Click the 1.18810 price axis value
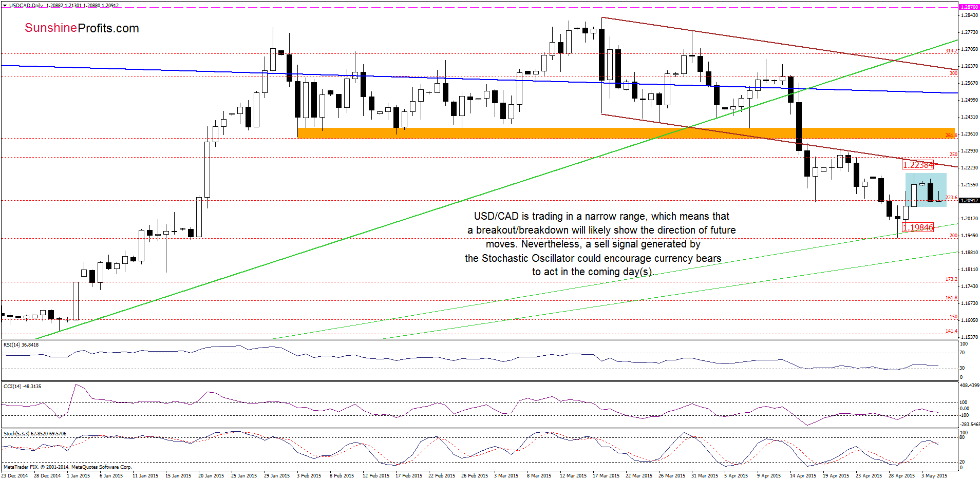 tap(969, 253)
